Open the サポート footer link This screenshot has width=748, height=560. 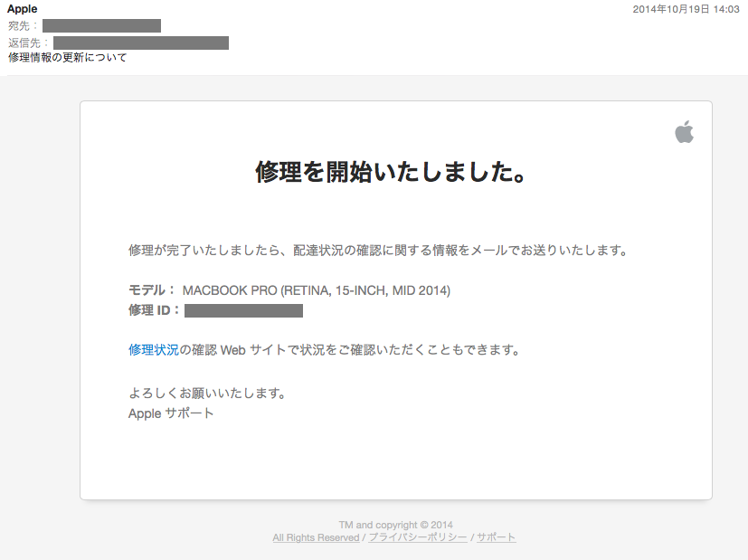(497, 537)
